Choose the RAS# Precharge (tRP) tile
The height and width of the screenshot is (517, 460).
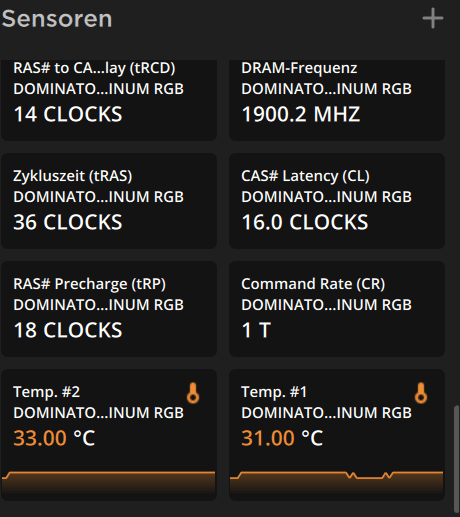coord(109,309)
